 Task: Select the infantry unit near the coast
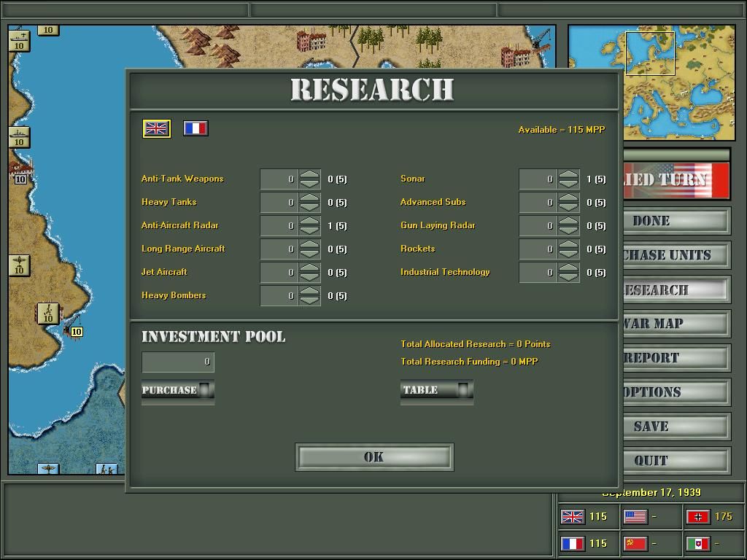pyautogui.click(x=47, y=315)
